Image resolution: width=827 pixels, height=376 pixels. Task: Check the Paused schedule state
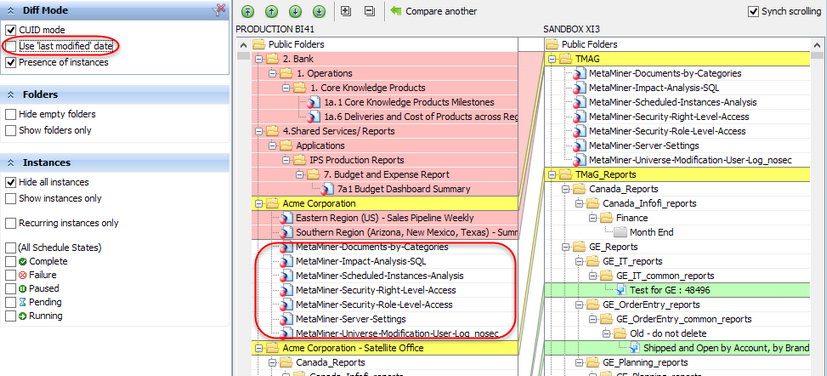tap(11, 288)
